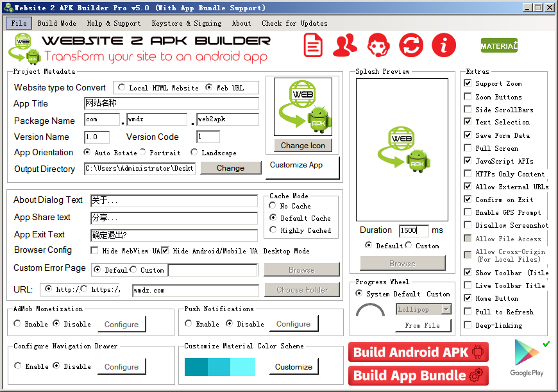The height and width of the screenshot is (392, 558).
Task: Click the URL input field with wmdz.com
Action: [x=196, y=291]
